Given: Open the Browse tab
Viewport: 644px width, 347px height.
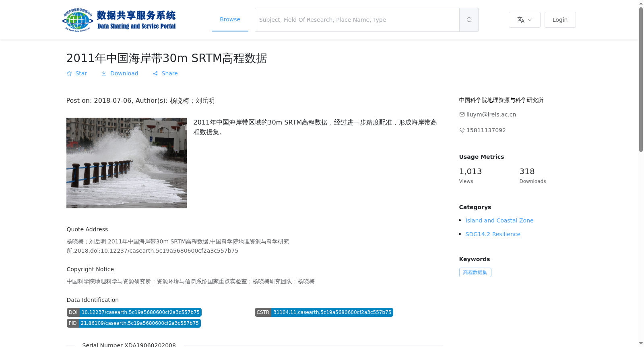Looking at the screenshot, I should (230, 19).
